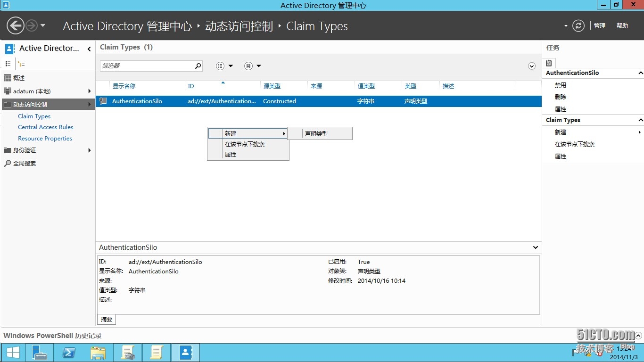Choose 新建 in context menu
Screen dimensions: 644x362
click(x=248, y=133)
